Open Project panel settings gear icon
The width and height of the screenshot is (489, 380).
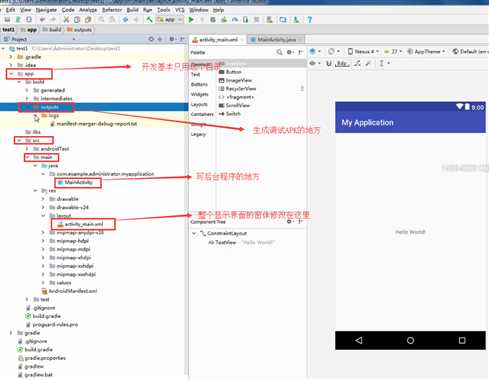pyautogui.click(x=172, y=39)
